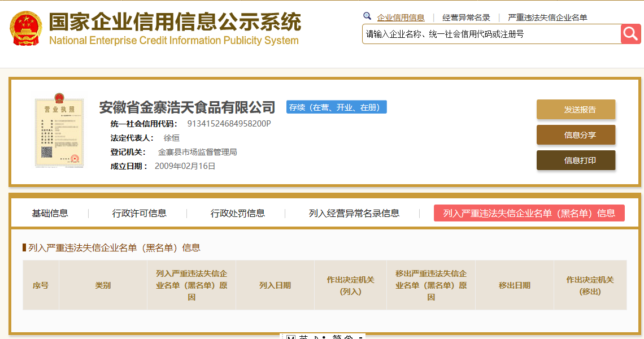The height and width of the screenshot is (339, 644).
Task: Click the 信息打印 button
Action: point(576,160)
